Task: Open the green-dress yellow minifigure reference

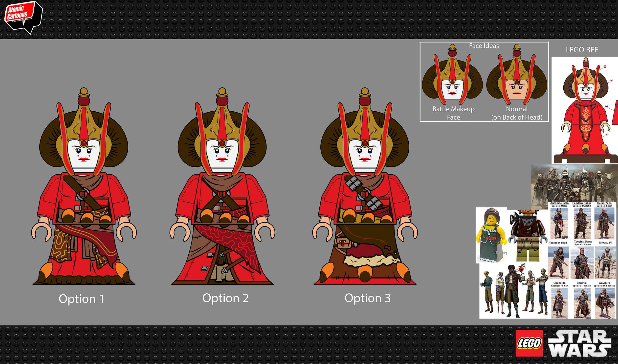Action: 491,236
